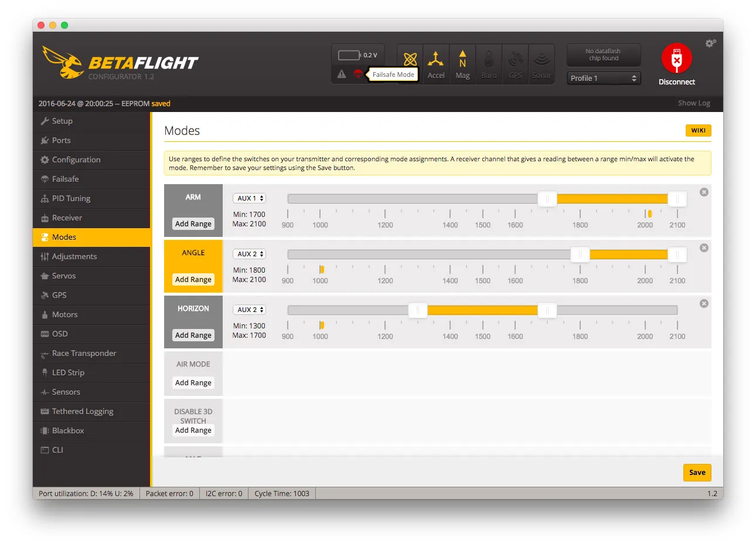Open the PID Tuning tab
756x546 pixels.
[x=71, y=198]
